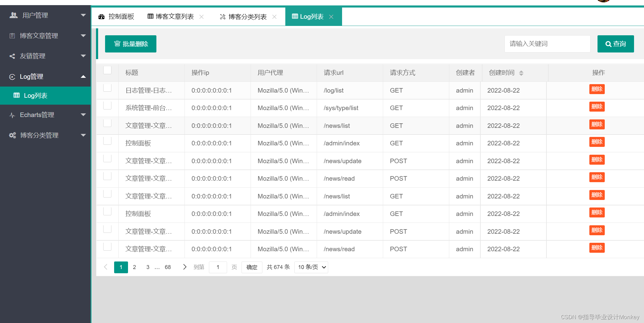Click the trash icon on 批量删除
The height and width of the screenshot is (323, 644).
117,44
